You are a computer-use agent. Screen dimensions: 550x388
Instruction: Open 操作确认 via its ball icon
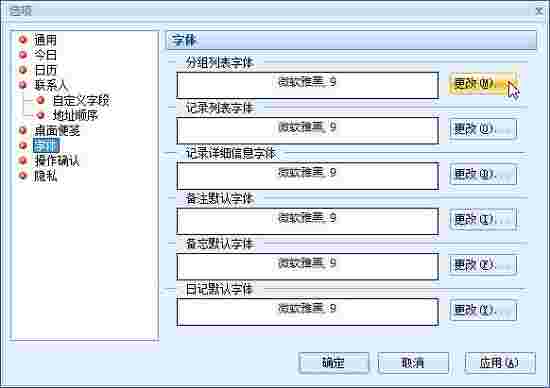tap(23, 160)
